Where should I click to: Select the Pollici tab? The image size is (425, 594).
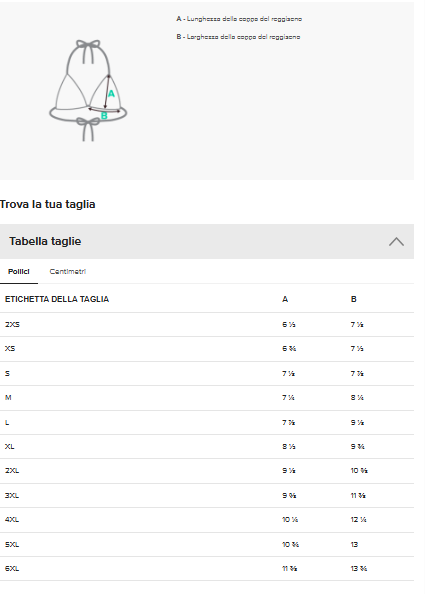(19, 272)
